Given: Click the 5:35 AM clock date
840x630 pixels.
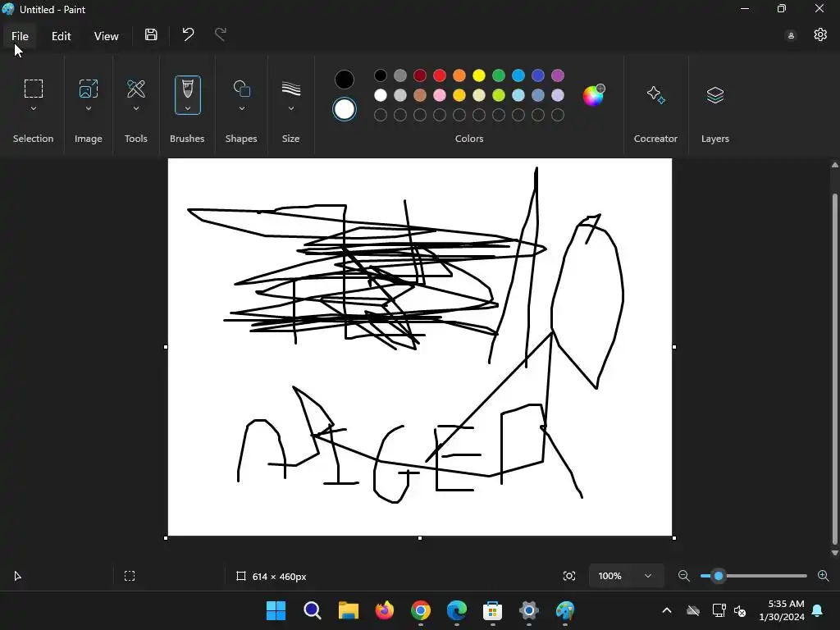Looking at the screenshot, I should tap(782, 610).
